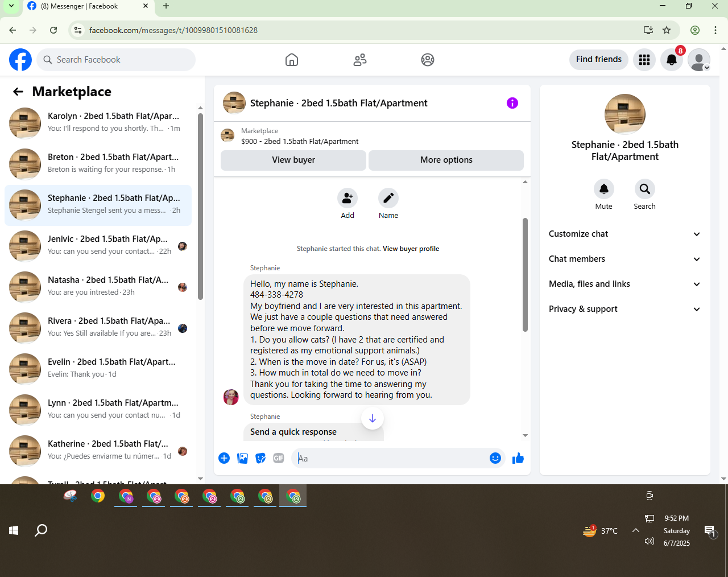
Task: Search in conversation magnifier icon
Action: (645, 189)
